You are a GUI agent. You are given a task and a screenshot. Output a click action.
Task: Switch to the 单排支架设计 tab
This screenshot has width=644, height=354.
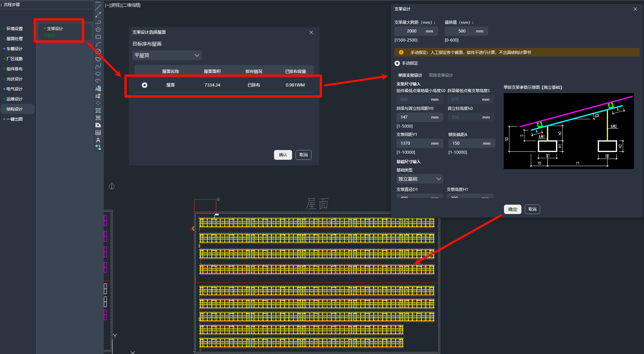point(410,75)
